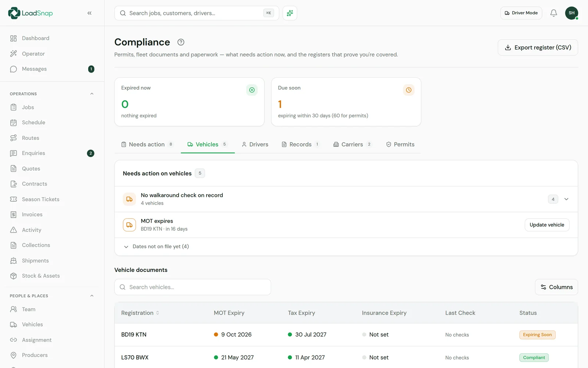Click the LoadSnap logo
Image resolution: width=588 pixels, height=368 pixels.
coord(31,13)
